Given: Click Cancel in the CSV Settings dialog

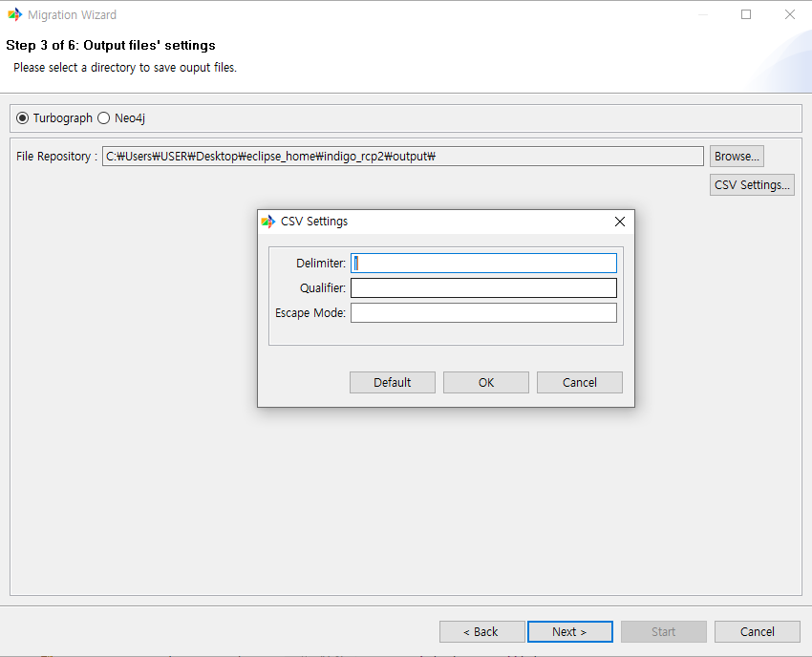Looking at the screenshot, I should 579,382.
